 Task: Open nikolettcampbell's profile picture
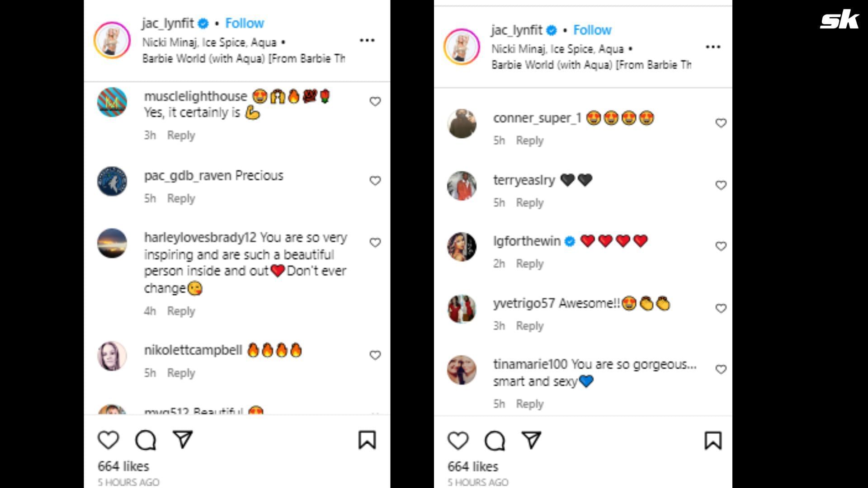pyautogui.click(x=112, y=356)
